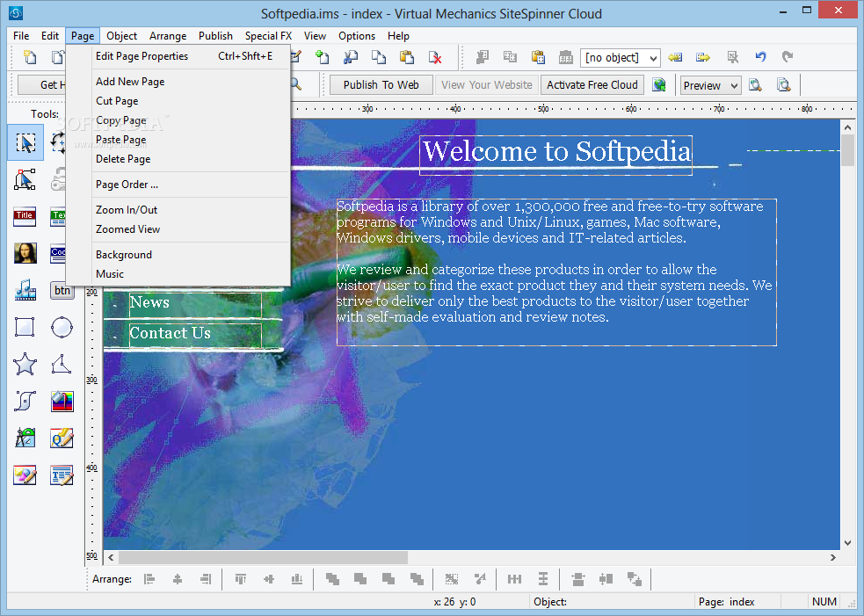
Task: Open the Special FX menu
Action: tap(268, 36)
